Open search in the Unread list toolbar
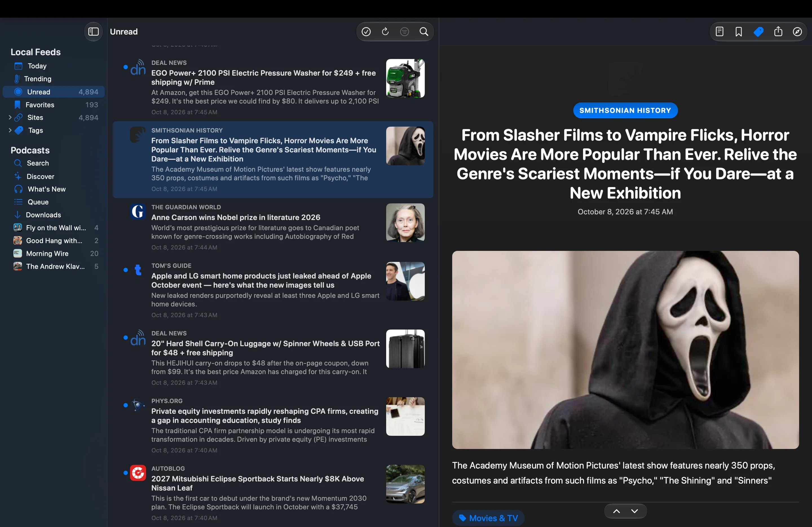Screen dimensions: 812x527 pos(424,32)
